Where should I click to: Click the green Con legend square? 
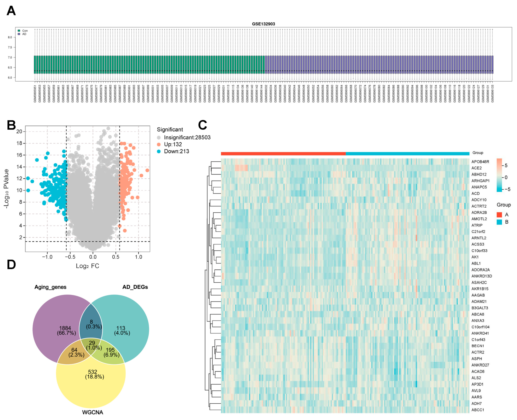click(x=19, y=31)
